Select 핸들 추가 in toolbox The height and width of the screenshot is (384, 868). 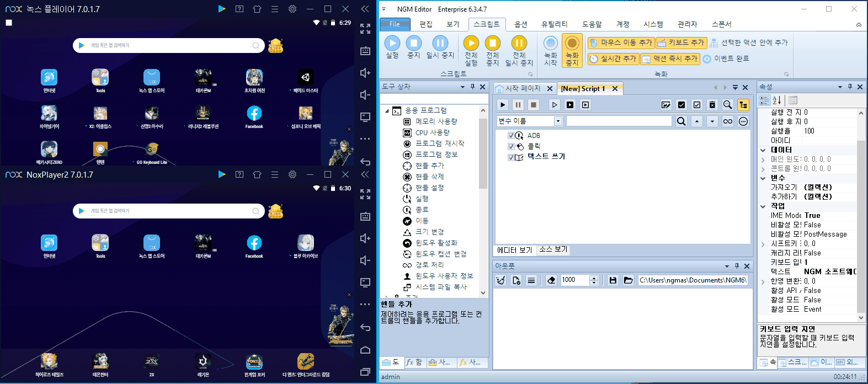[429, 166]
